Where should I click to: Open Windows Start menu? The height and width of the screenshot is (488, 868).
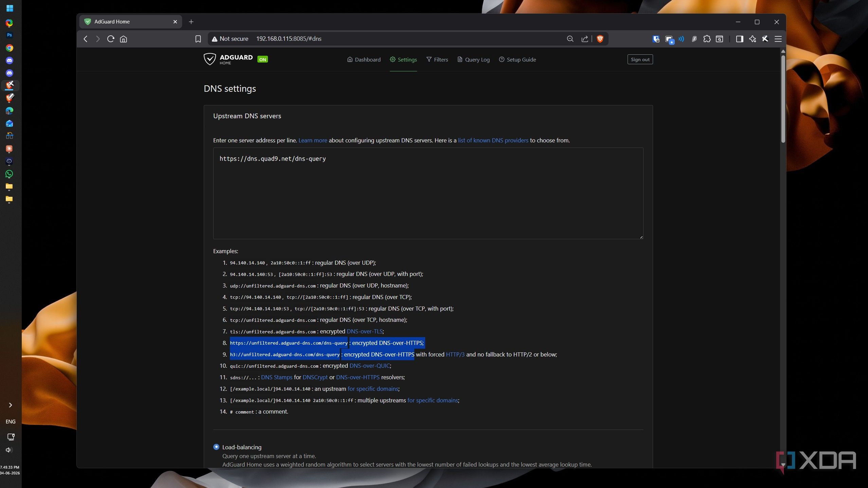pyautogui.click(x=10, y=8)
